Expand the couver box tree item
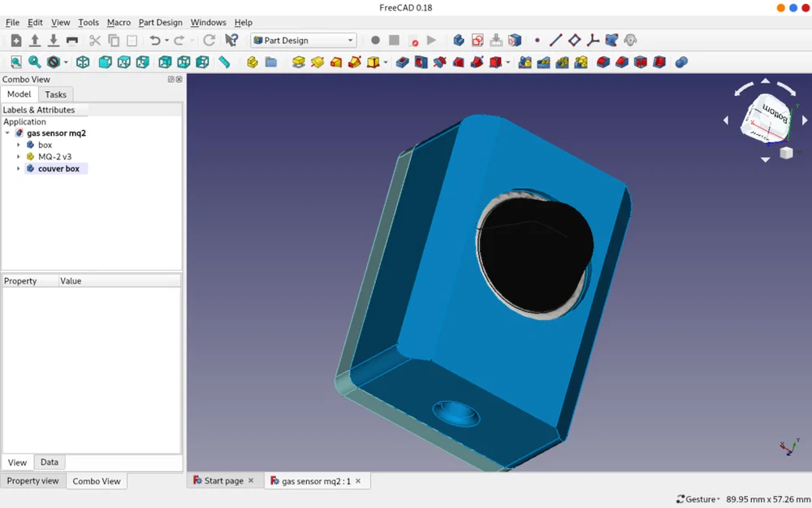The width and height of the screenshot is (812, 508). click(19, 168)
